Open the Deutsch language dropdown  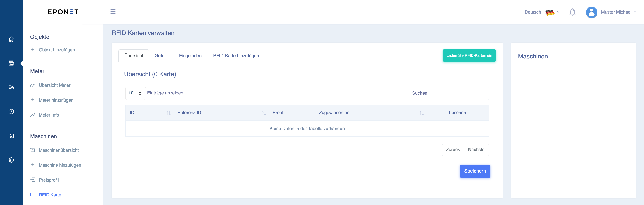point(542,12)
